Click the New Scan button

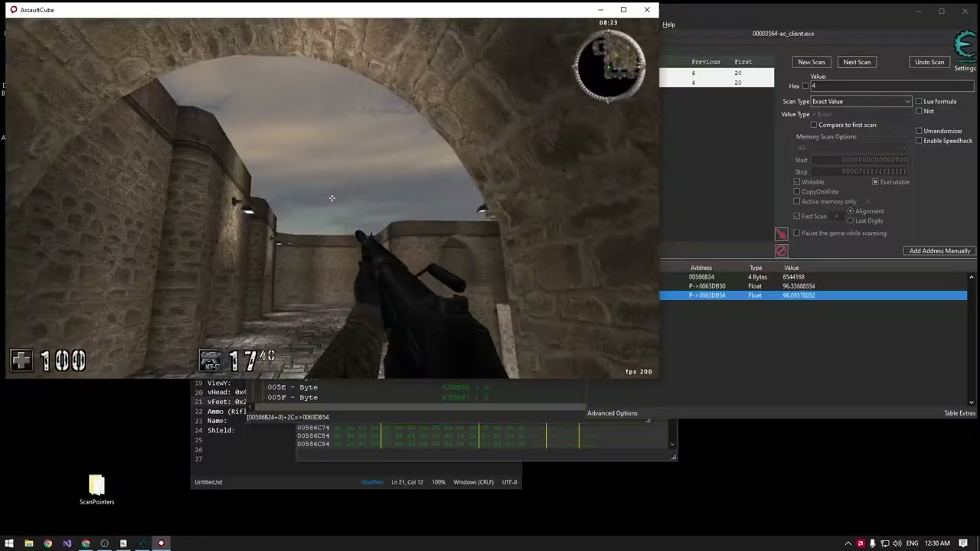pyautogui.click(x=812, y=62)
